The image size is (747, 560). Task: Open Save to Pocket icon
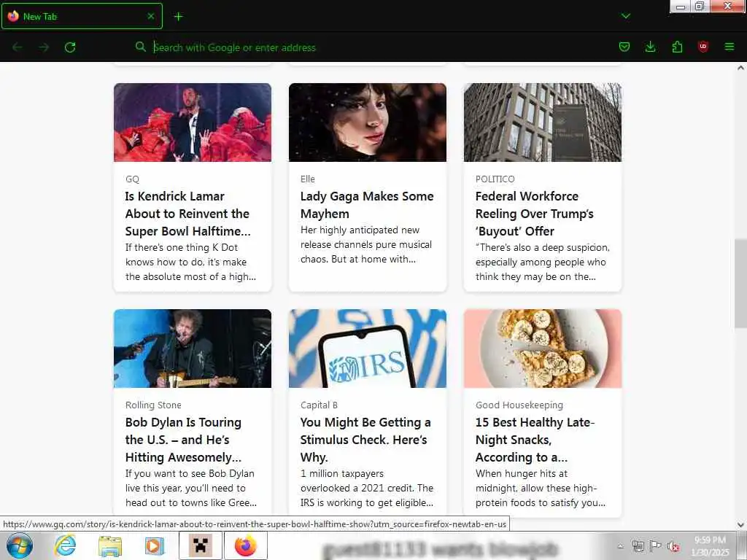pyautogui.click(x=624, y=47)
